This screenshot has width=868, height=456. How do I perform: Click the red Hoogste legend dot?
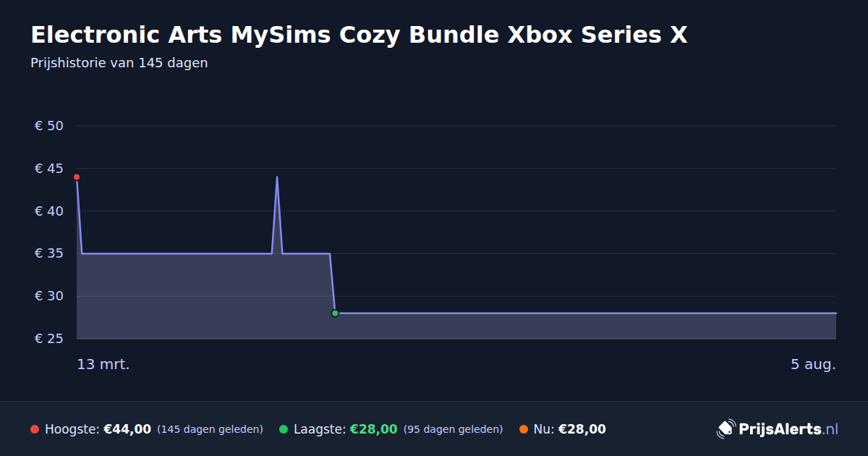click(x=35, y=429)
